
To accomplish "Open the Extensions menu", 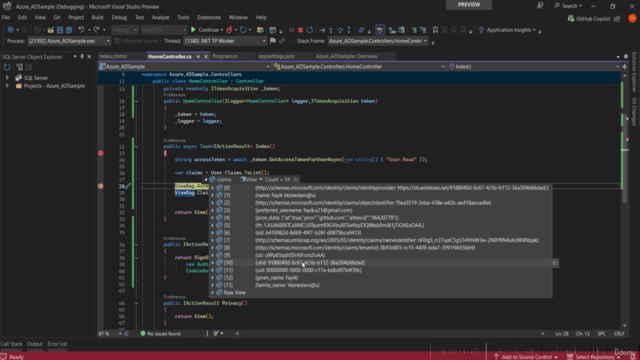I will click(x=209, y=18).
